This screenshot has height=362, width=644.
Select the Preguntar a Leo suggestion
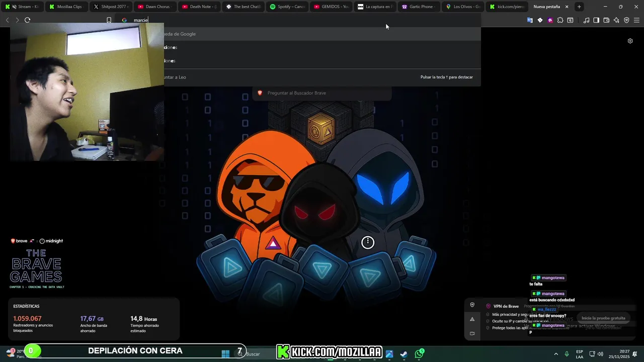point(323,77)
